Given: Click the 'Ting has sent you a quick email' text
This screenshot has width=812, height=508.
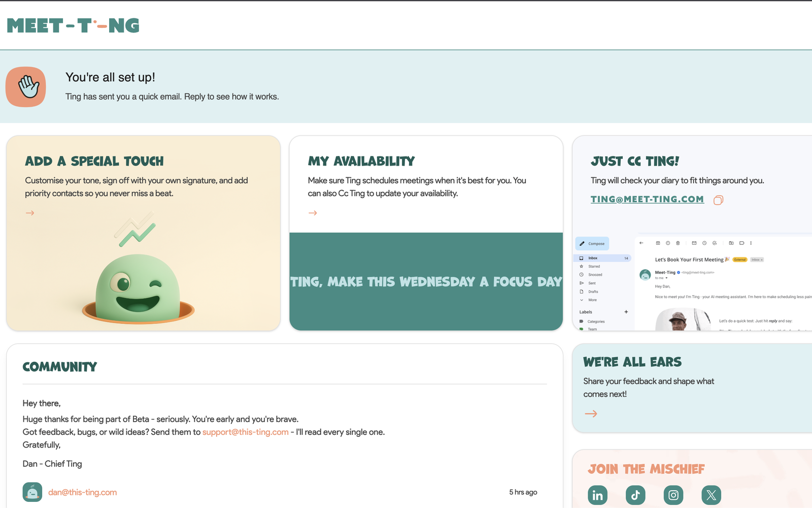Looking at the screenshot, I should [x=172, y=97].
